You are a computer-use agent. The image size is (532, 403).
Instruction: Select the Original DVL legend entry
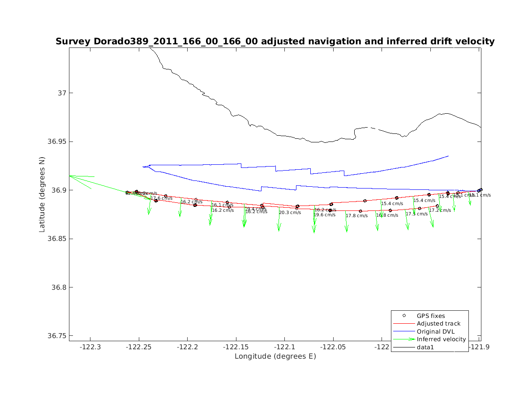[x=435, y=332]
